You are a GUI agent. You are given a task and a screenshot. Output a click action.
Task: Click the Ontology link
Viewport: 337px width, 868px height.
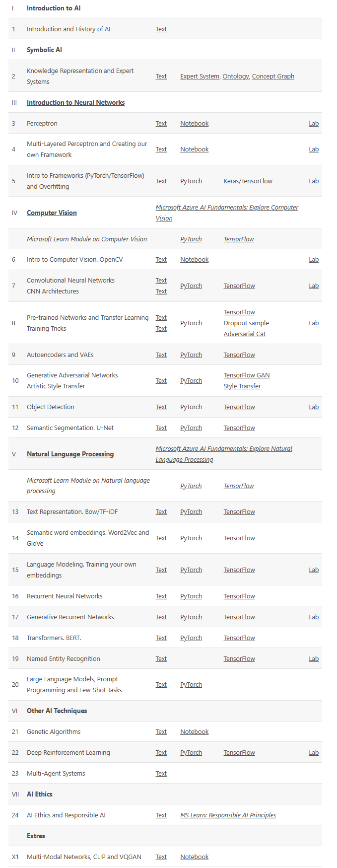(x=235, y=76)
